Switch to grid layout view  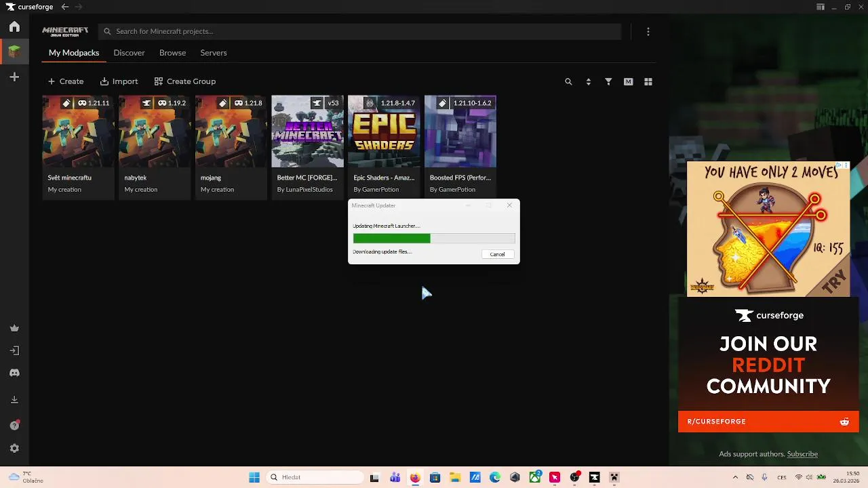pos(648,81)
